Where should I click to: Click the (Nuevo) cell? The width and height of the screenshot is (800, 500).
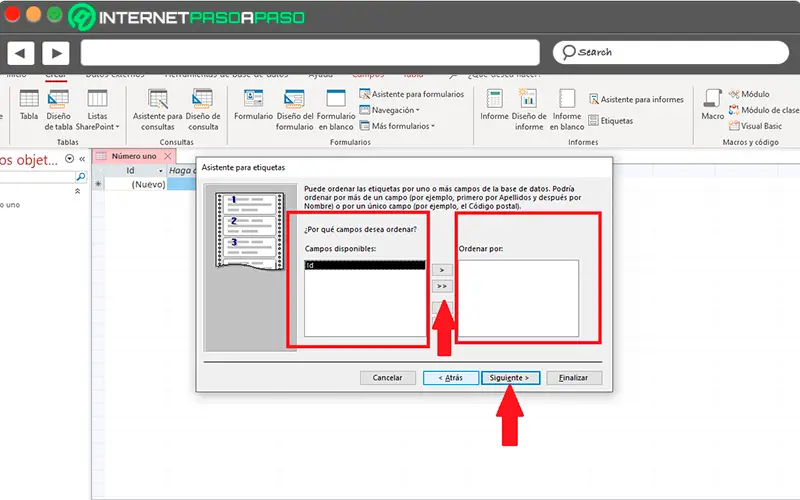[136, 184]
